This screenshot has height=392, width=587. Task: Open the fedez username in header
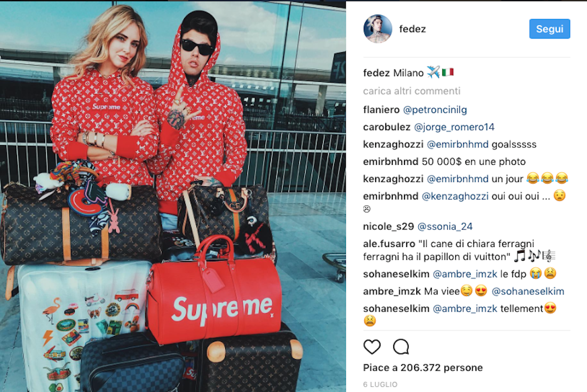point(412,29)
